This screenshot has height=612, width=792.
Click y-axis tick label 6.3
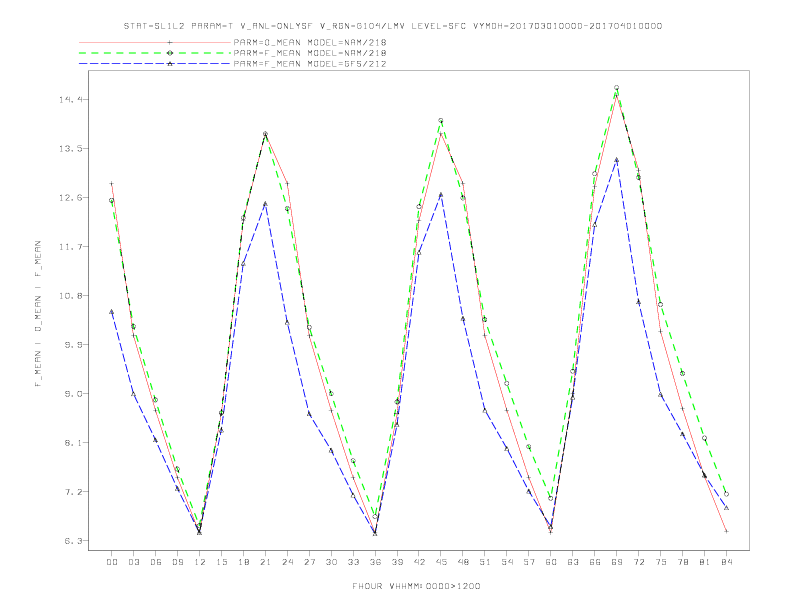pos(73,541)
